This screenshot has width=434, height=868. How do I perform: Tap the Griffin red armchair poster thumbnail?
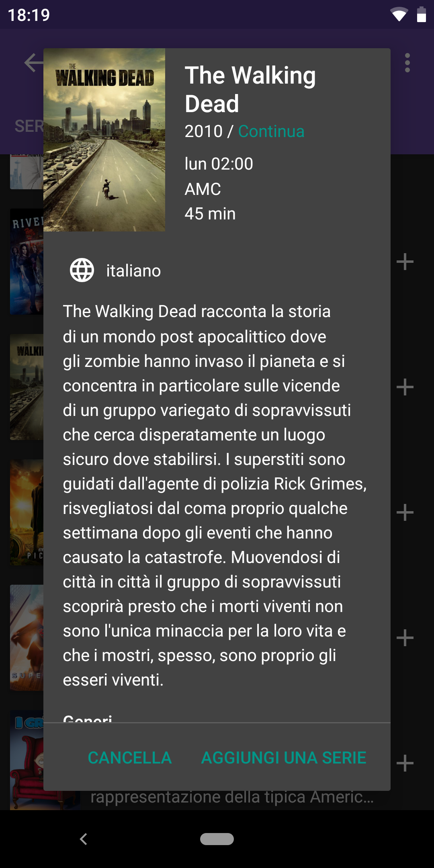click(x=27, y=760)
